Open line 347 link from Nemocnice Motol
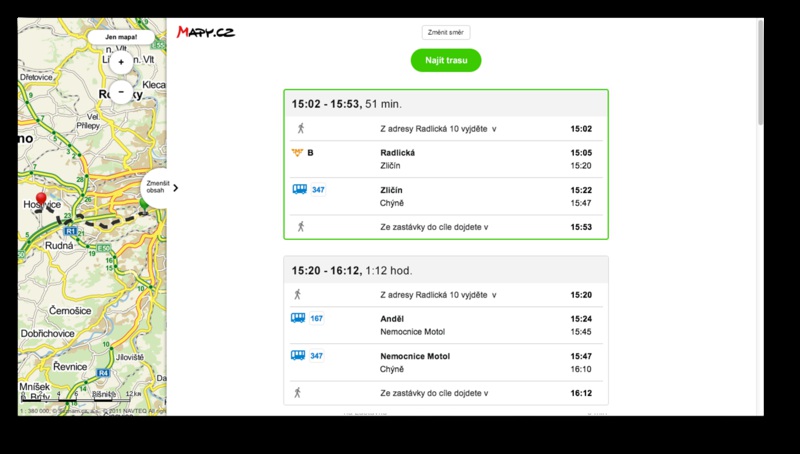800x454 pixels. [316, 356]
